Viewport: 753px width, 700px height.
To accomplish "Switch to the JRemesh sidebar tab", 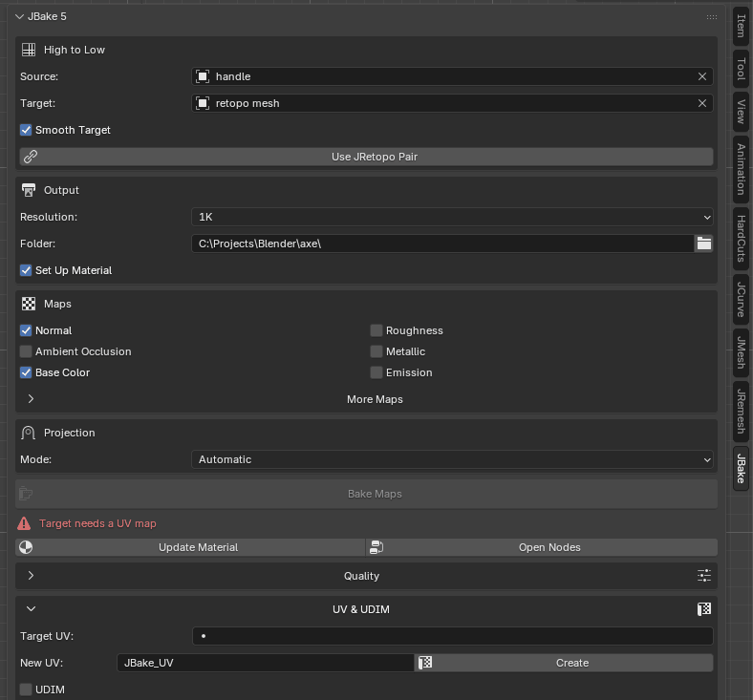I will (741, 412).
